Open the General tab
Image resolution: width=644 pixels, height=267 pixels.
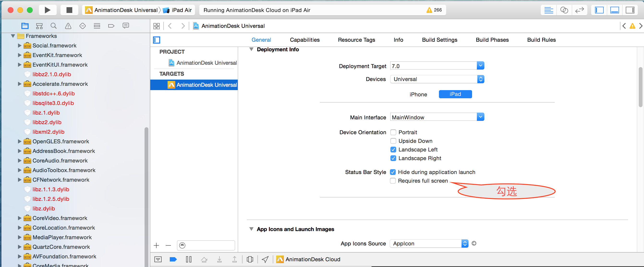pos(261,40)
